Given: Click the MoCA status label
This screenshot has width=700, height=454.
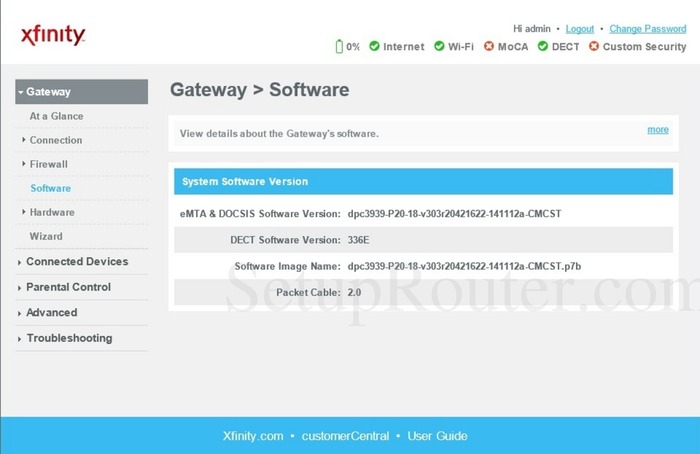Looking at the screenshot, I should click(513, 46).
